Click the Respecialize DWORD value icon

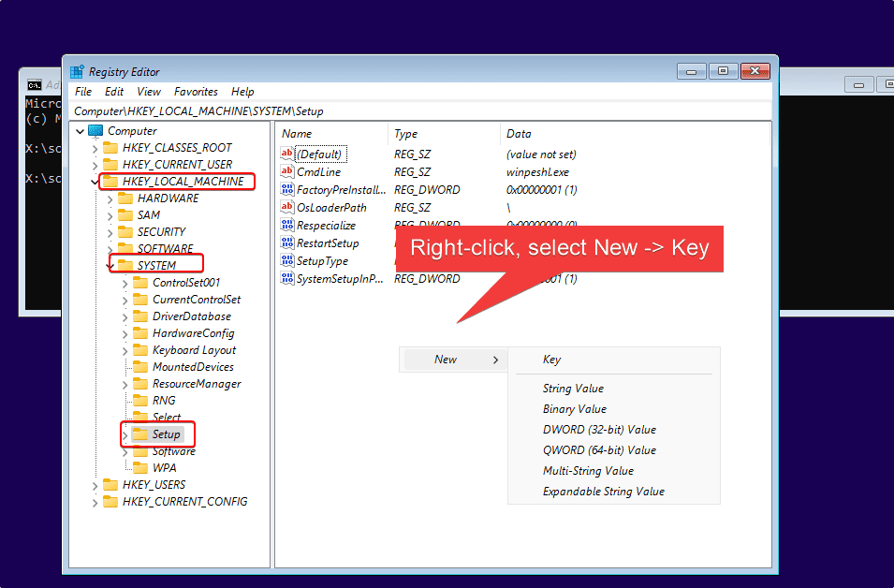[x=286, y=225]
